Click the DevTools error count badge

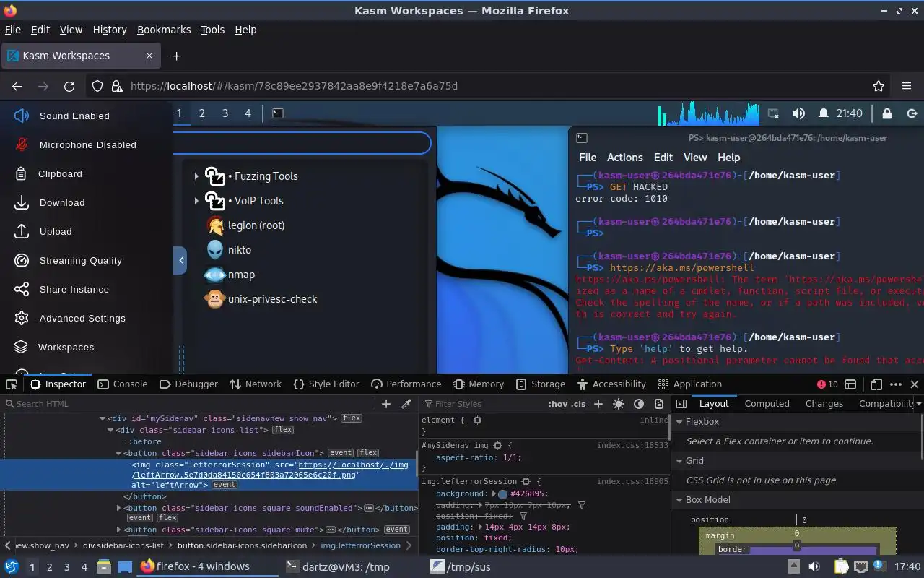coord(827,384)
